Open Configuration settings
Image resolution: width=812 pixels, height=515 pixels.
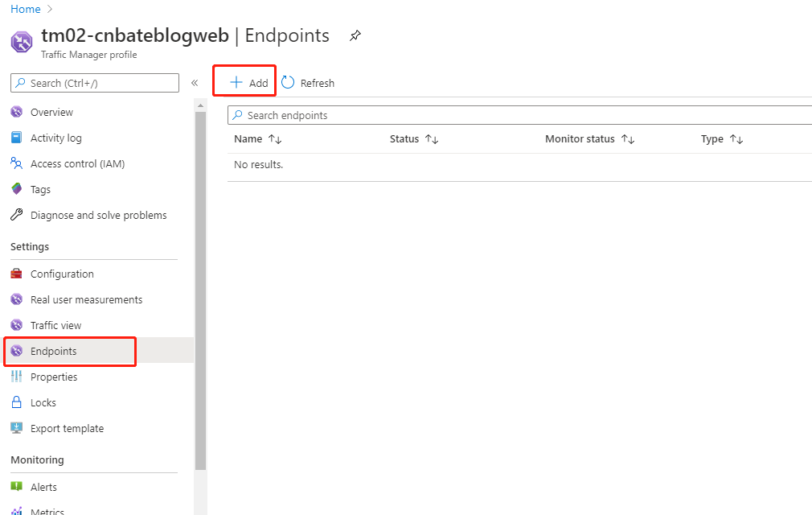62,274
